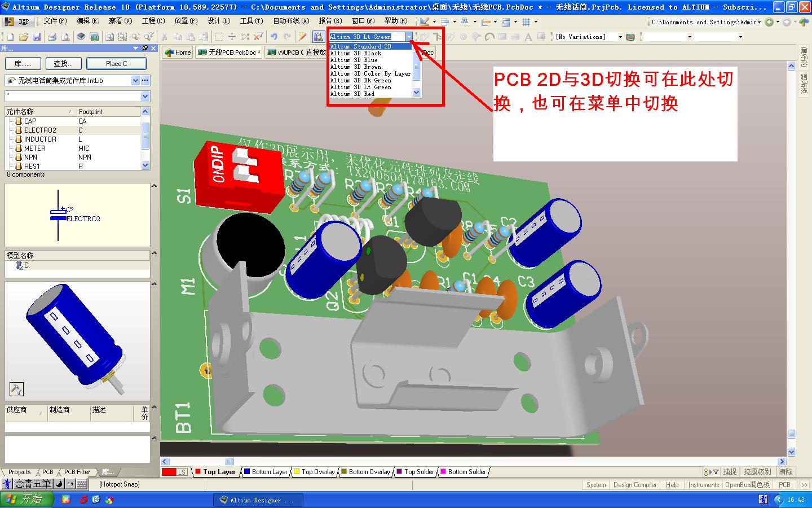Pin the library panel with the pushpin icon

pyautogui.click(x=145, y=49)
